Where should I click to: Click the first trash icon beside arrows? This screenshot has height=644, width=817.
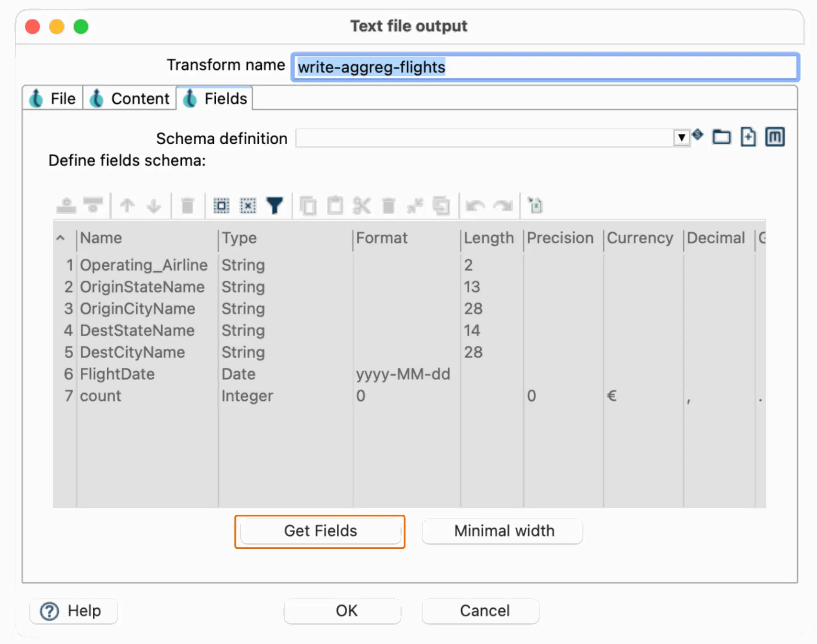pos(188,206)
